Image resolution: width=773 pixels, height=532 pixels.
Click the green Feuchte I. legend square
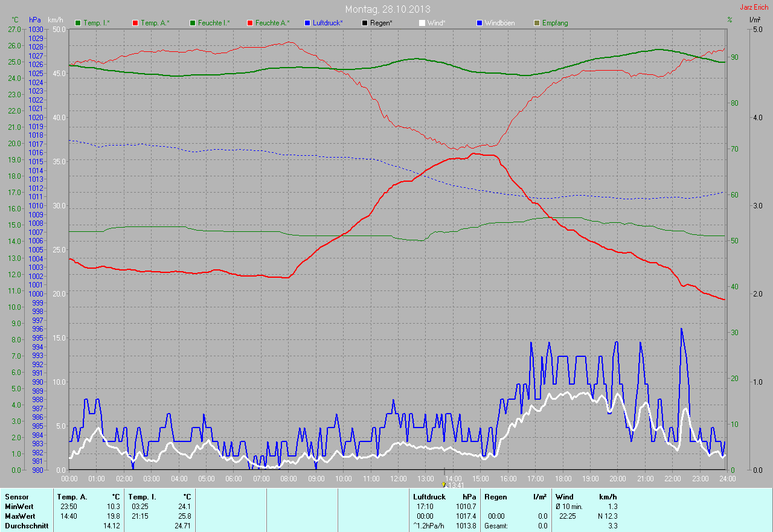tap(193, 23)
